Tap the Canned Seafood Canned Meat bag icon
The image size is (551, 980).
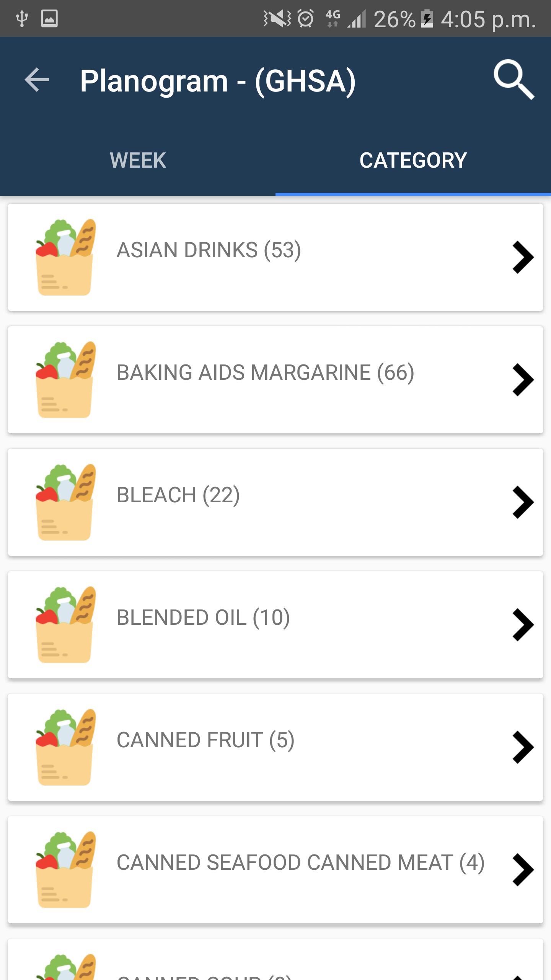click(65, 870)
